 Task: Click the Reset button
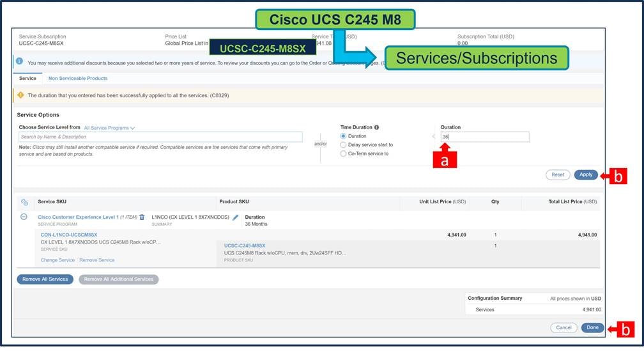pyautogui.click(x=558, y=175)
